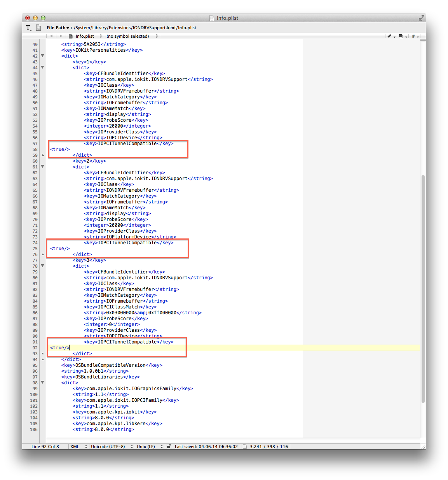Click the 1.0.0b1 string on line 96
The image size is (448, 480).
tap(95, 371)
